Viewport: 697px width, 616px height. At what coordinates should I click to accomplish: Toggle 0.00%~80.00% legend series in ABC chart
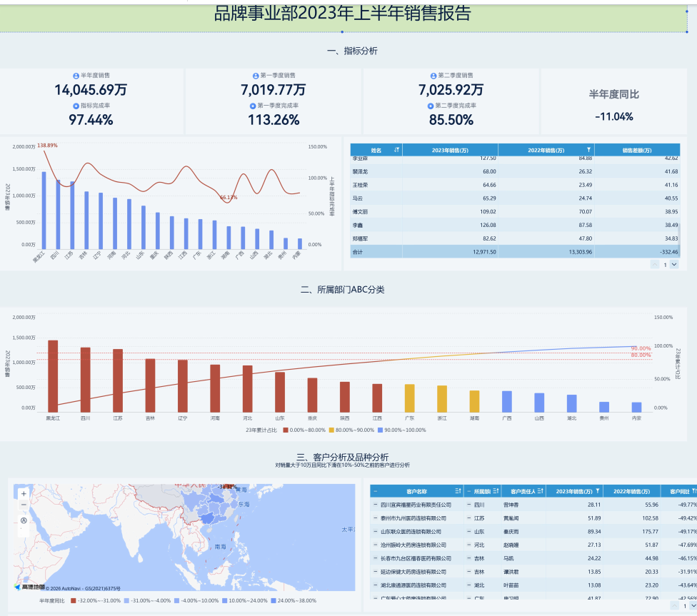304,430
